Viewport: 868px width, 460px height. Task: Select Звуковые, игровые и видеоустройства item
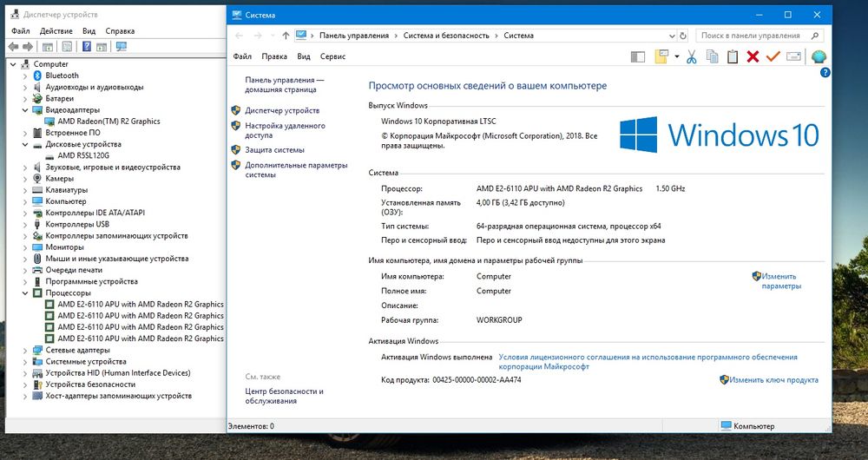113,168
